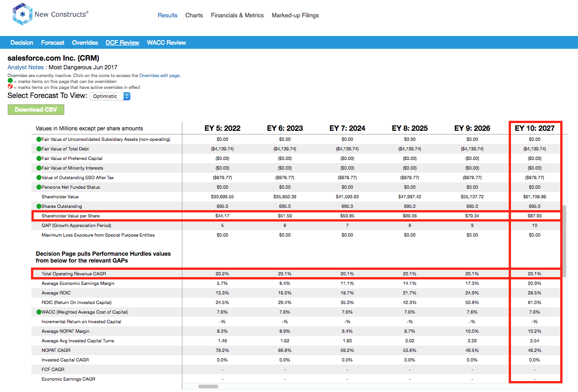Click the EY 10: 2027 column header
578x392 pixels.
point(535,128)
